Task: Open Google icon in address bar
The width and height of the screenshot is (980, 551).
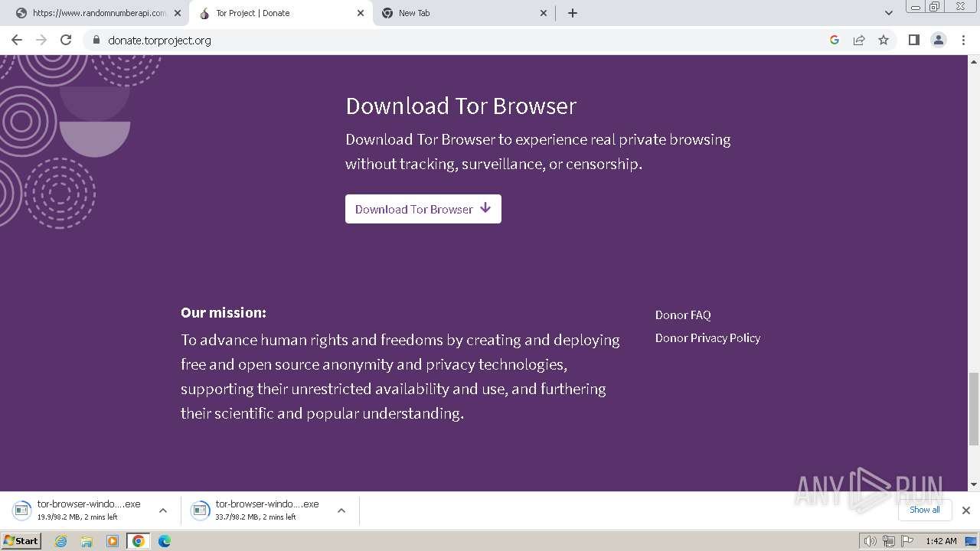Action: (835, 40)
